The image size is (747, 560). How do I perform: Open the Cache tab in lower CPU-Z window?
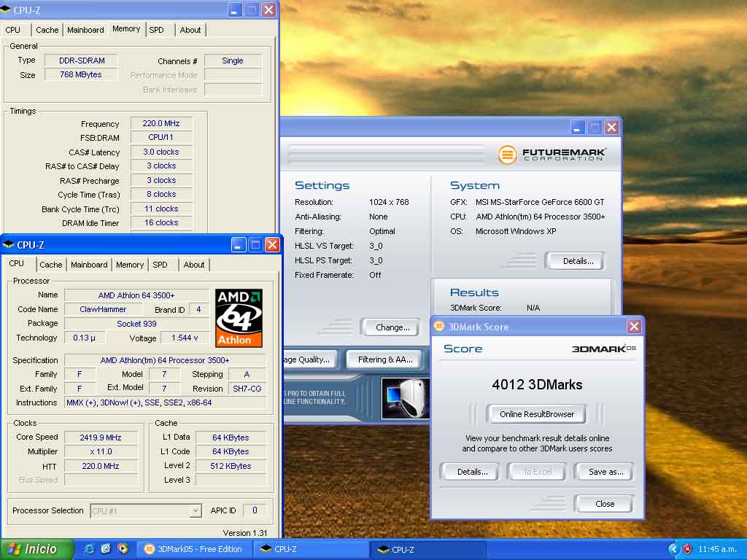pos(51,265)
